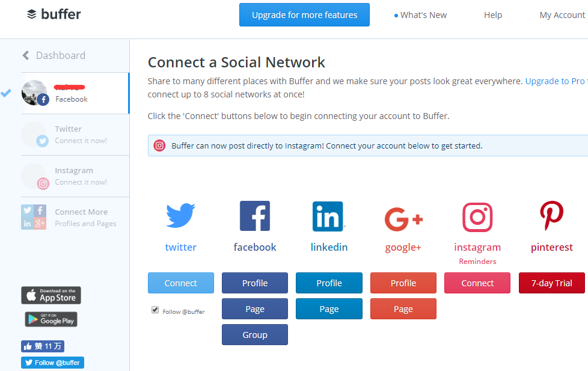Click the Pinterest logo icon

pos(551,216)
